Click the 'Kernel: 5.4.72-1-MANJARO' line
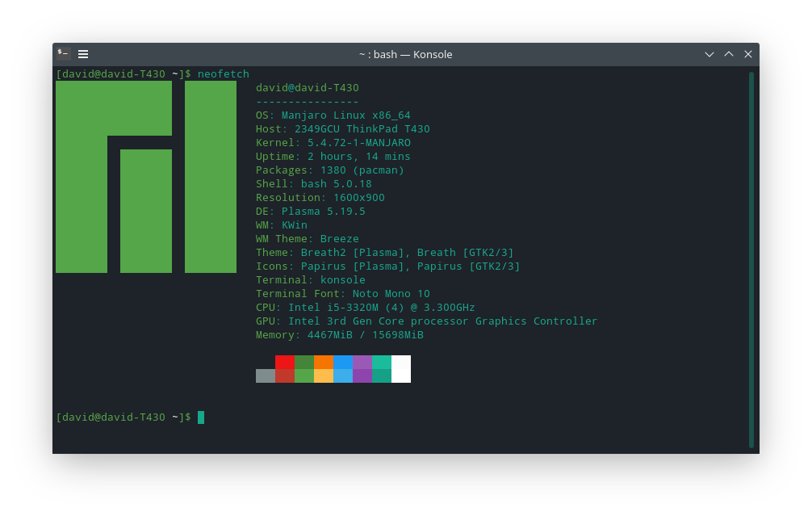The image size is (812, 516). pyautogui.click(x=333, y=142)
